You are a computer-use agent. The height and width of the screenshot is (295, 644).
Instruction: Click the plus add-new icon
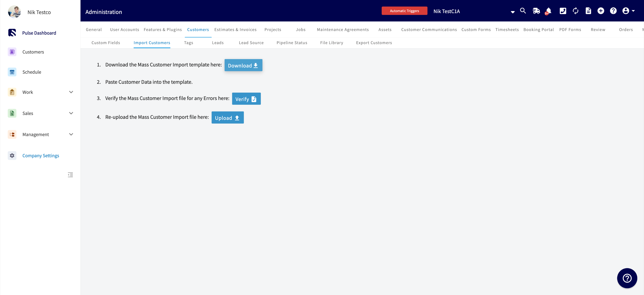point(601,11)
